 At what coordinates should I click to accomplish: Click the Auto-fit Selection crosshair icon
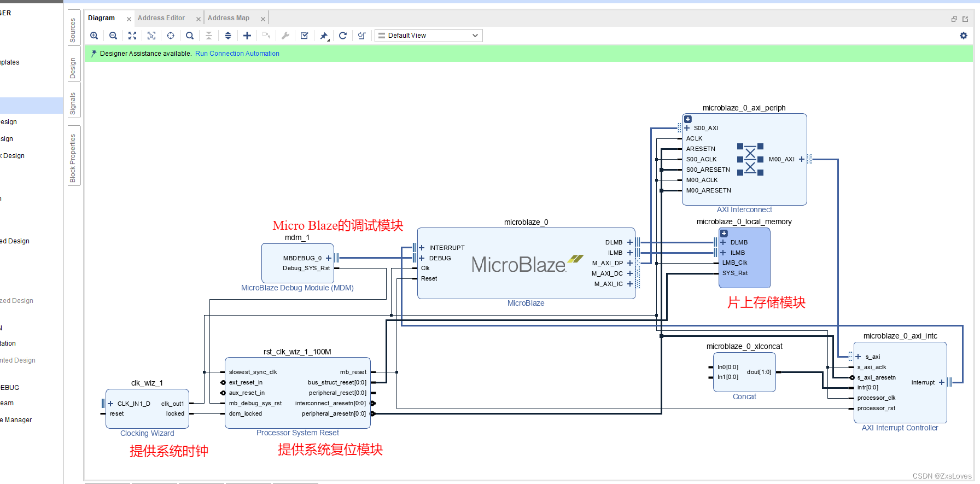(x=171, y=36)
